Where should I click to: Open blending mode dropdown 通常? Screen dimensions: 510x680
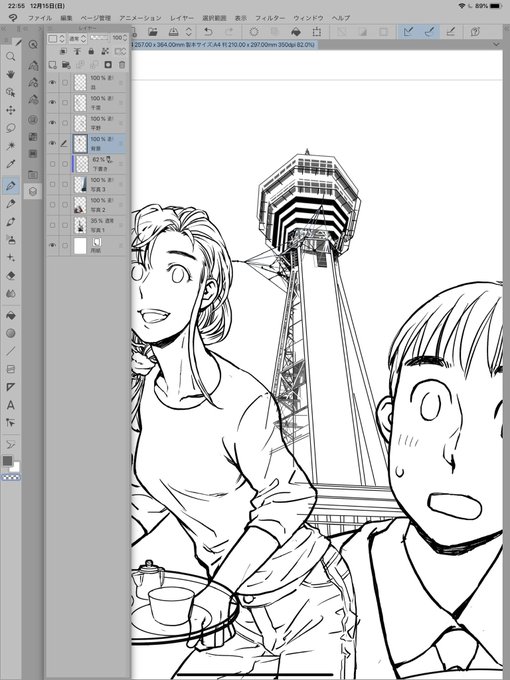tap(78, 38)
